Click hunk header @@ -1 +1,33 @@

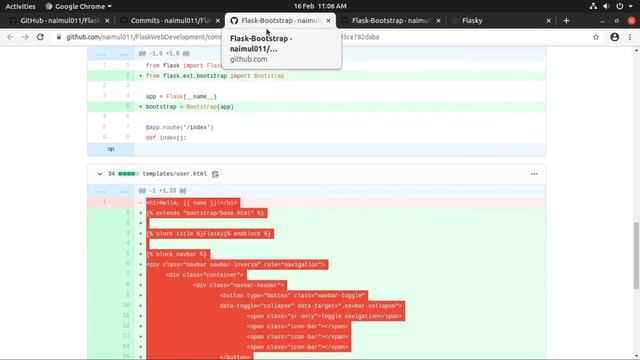click(x=162, y=191)
